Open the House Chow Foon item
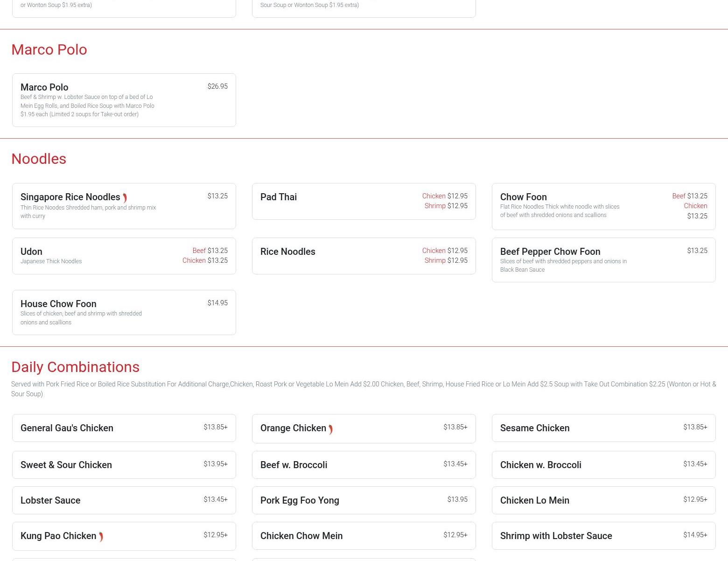 (124, 312)
